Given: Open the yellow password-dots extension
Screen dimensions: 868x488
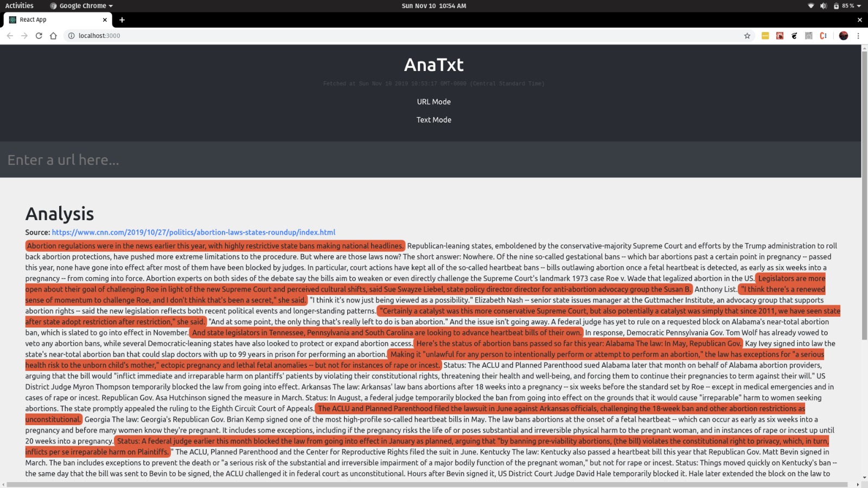Looking at the screenshot, I should point(765,36).
